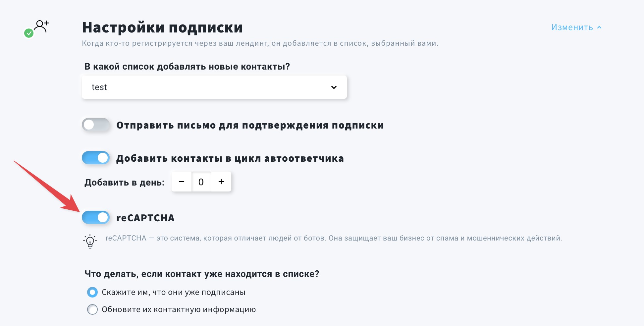Click the reCAPTCHA description hint text
Viewport: 644px width, 326px height.
click(x=334, y=238)
